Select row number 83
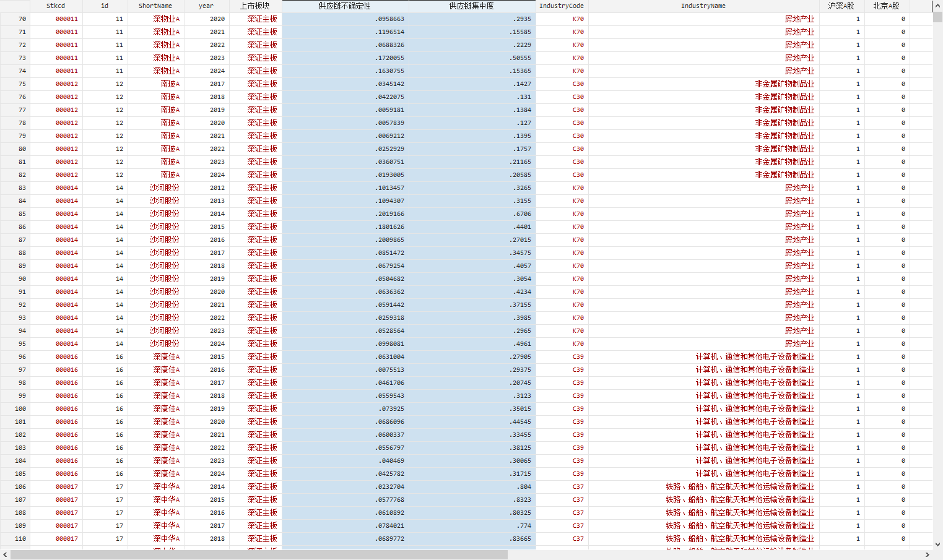This screenshot has width=943, height=560. pyautogui.click(x=15, y=187)
